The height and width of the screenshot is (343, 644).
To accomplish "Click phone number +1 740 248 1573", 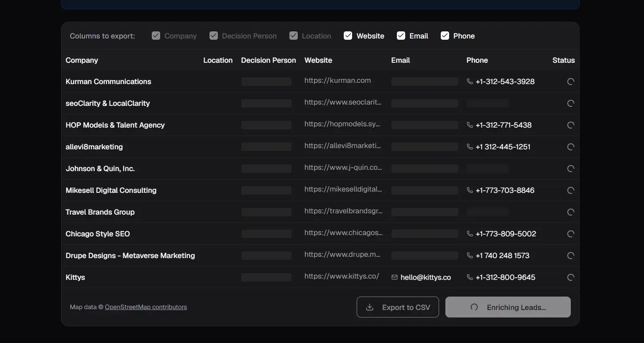I will coord(503,256).
